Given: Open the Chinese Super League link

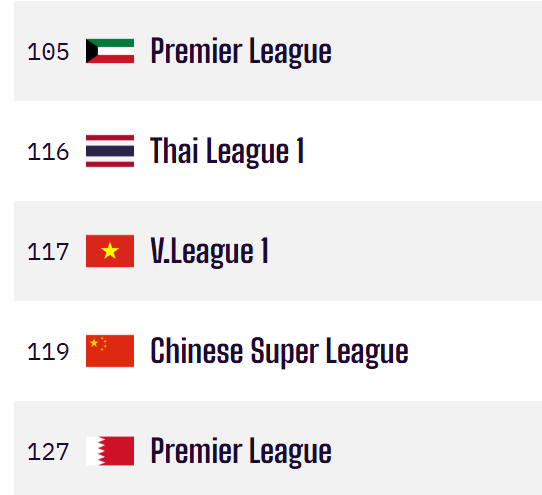Looking at the screenshot, I should point(279,352).
